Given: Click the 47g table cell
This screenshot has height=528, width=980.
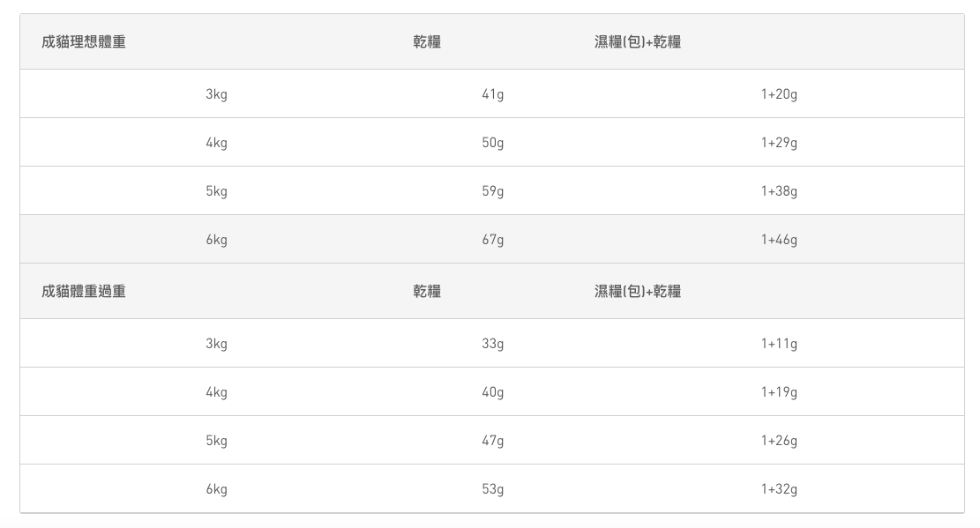Looking at the screenshot, I should (493, 441).
